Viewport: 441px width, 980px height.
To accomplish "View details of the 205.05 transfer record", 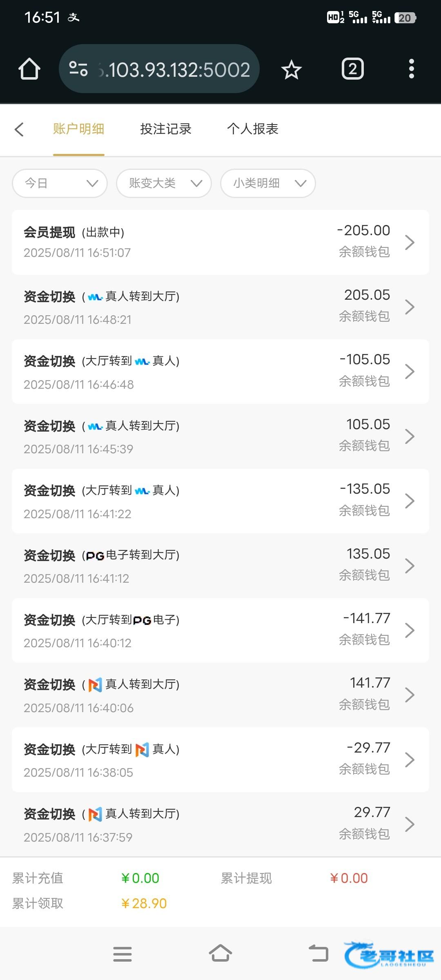I will pos(220,307).
